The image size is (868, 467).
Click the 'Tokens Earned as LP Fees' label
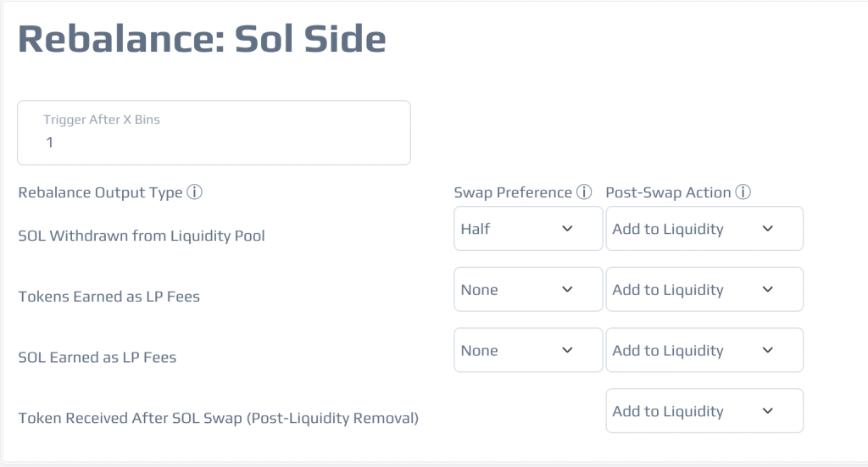point(108,297)
